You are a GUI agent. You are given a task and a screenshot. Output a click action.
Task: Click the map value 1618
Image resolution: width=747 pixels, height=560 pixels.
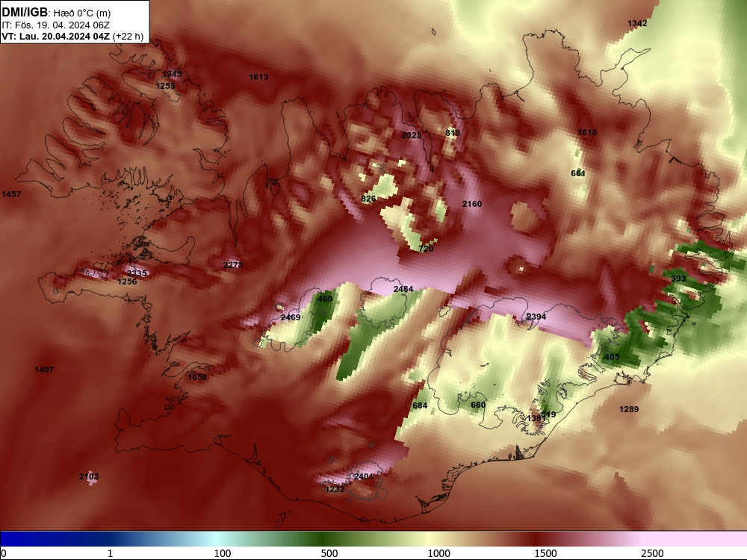coord(587,132)
